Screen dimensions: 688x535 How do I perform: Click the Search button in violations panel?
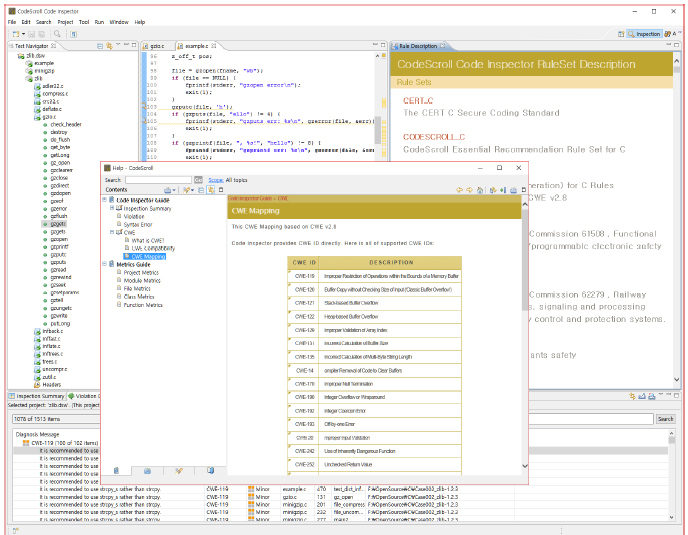point(666,419)
